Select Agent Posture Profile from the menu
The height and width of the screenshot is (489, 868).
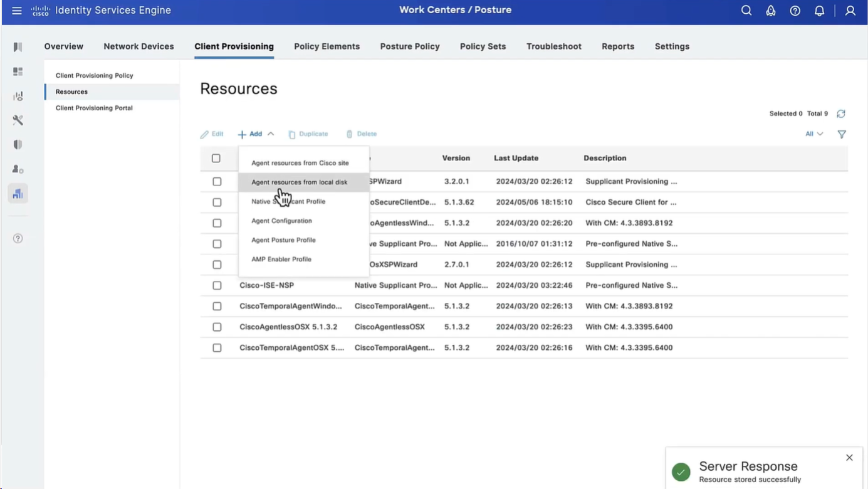(283, 240)
